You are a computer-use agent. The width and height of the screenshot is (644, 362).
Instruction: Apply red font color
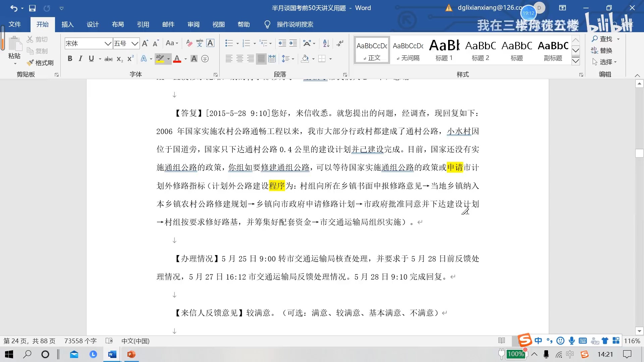tap(177, 59)
